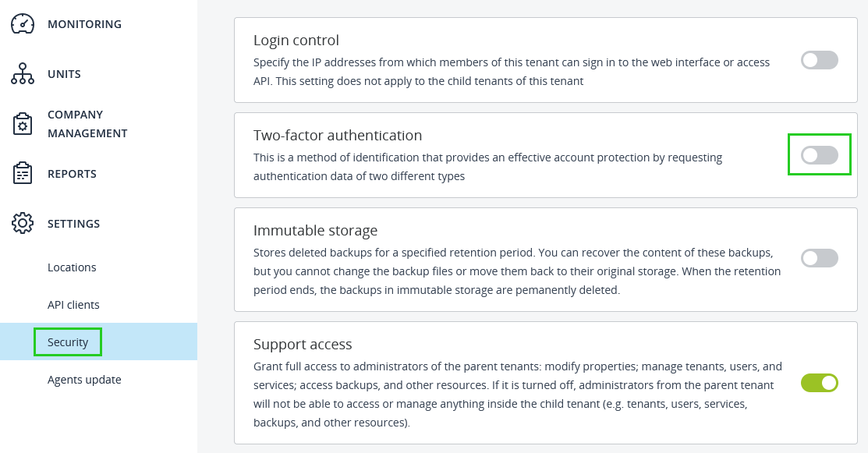Select the Security settings item
868x453 pixels.
[68, 342]
